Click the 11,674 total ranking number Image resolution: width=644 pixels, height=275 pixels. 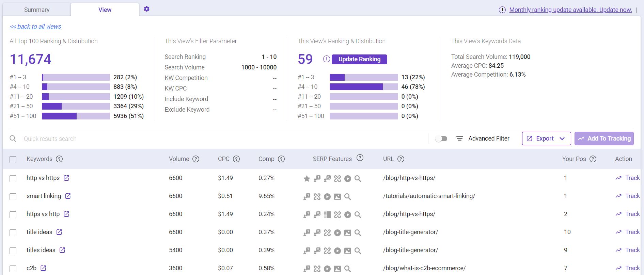pyautogui.click(x=31, y=59)
